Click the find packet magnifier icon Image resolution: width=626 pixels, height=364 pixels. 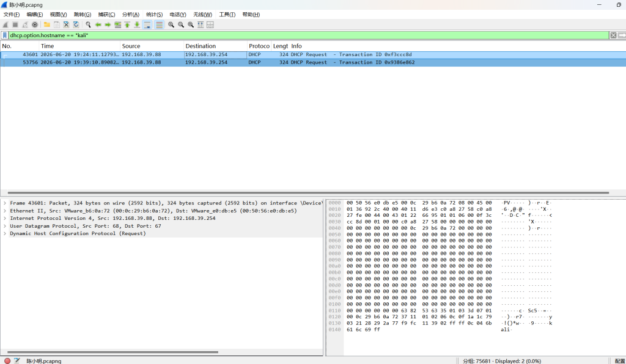pyautogui.click(x=88, y=24)
